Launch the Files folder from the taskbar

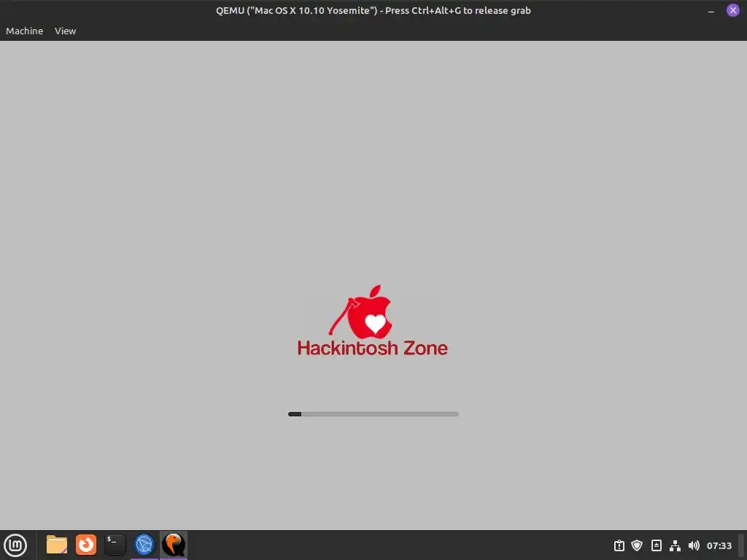tap(57, 545)
